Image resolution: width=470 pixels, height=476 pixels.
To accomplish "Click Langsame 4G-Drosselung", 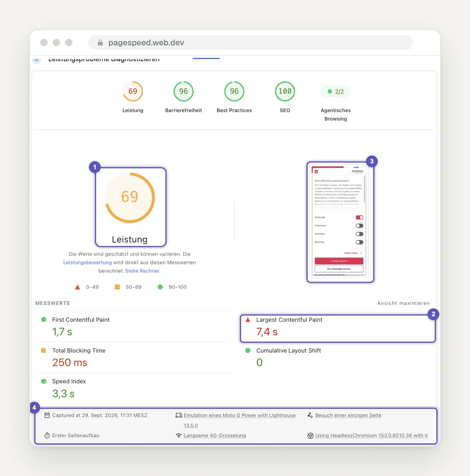I will (x=215, y=435).
